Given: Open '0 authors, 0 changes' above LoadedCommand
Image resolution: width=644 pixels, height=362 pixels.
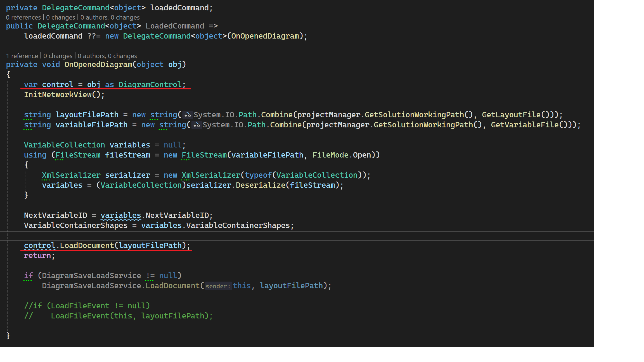Looking at the screenshot, I should click(x=110, y=17).
